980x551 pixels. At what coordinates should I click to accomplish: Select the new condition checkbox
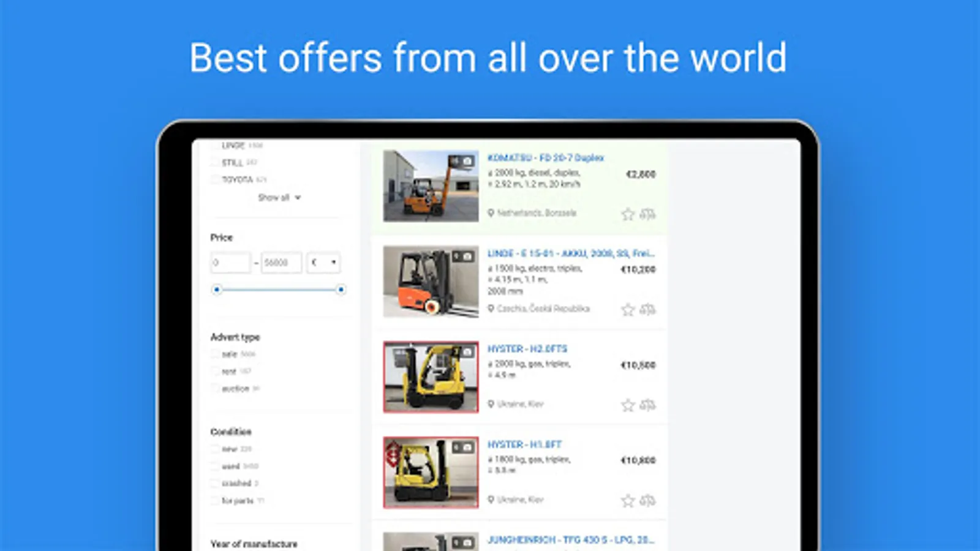[x=214, y=449]
